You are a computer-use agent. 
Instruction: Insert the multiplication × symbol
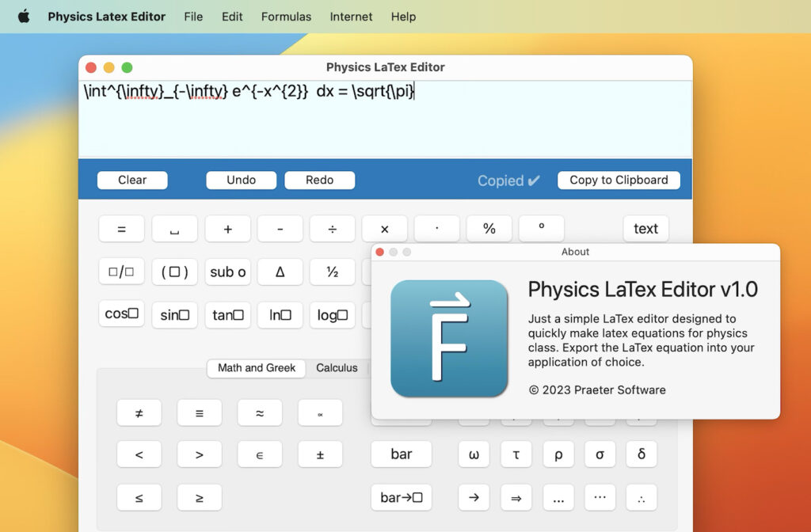[x=384, y=229]
